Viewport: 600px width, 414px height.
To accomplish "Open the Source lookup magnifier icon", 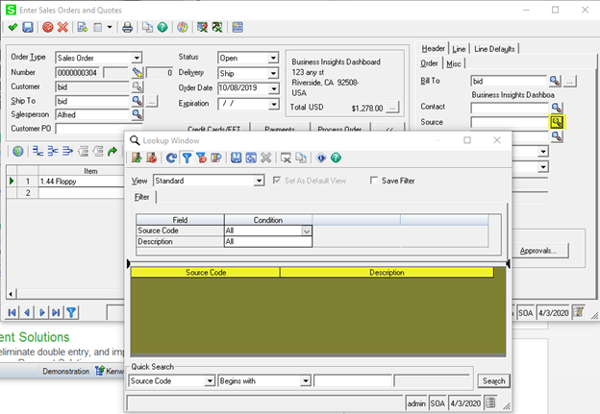I will (556, 121).
